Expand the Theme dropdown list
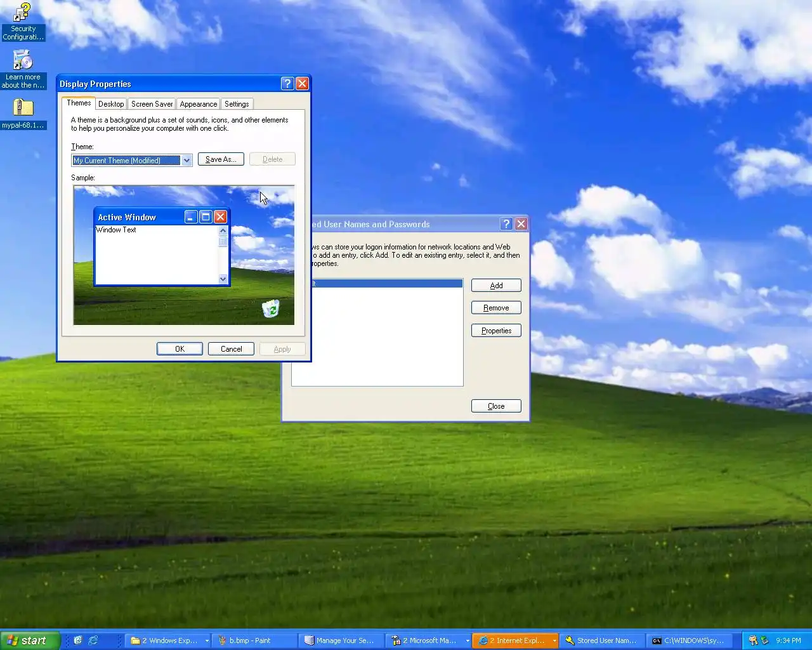 [x=187, y=161]
